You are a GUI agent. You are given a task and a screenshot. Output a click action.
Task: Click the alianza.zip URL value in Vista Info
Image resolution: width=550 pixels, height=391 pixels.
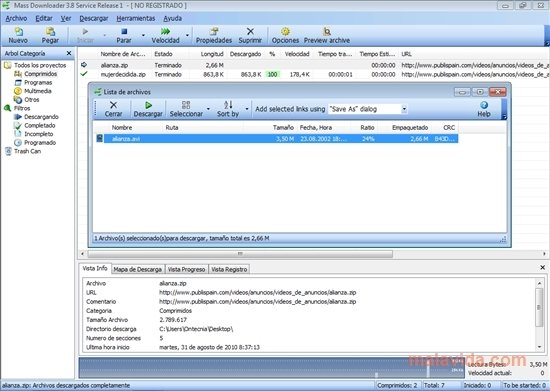coord(257,292)
